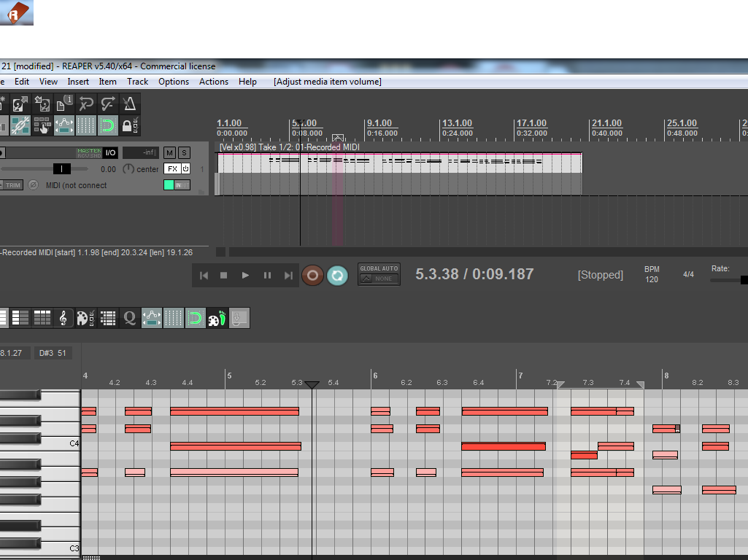Mute the track with M button

coord(169,152)
